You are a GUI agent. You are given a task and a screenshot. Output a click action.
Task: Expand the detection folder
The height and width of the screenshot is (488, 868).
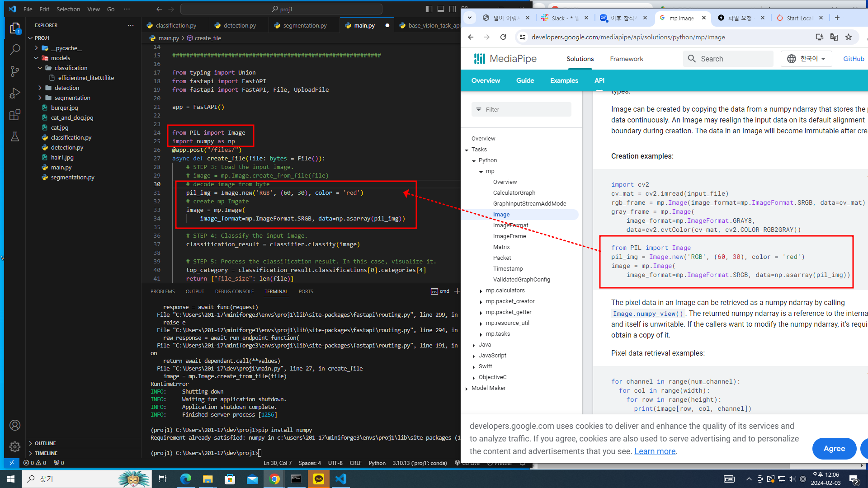(x=66, y=88)
